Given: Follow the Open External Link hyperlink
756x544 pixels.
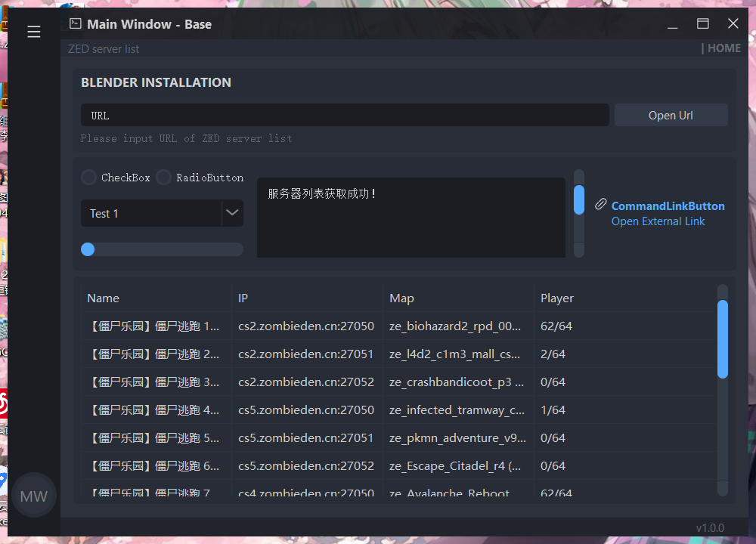Looking at the screenshot, I should [x=658, y=221].
